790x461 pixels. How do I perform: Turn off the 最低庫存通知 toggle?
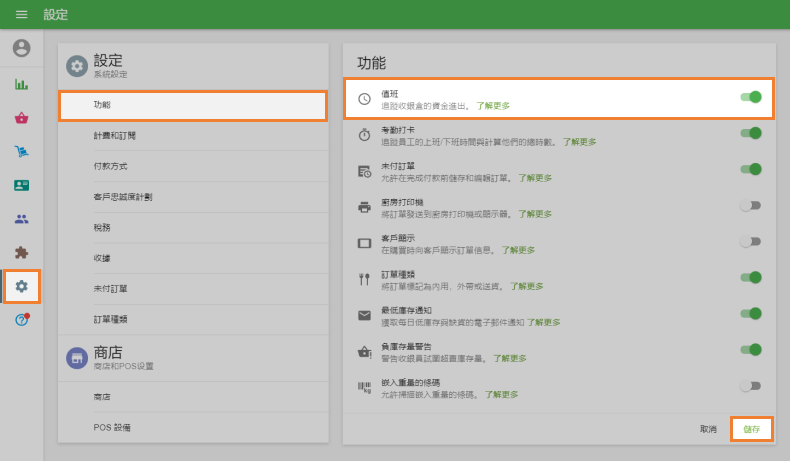click(751, 313)
